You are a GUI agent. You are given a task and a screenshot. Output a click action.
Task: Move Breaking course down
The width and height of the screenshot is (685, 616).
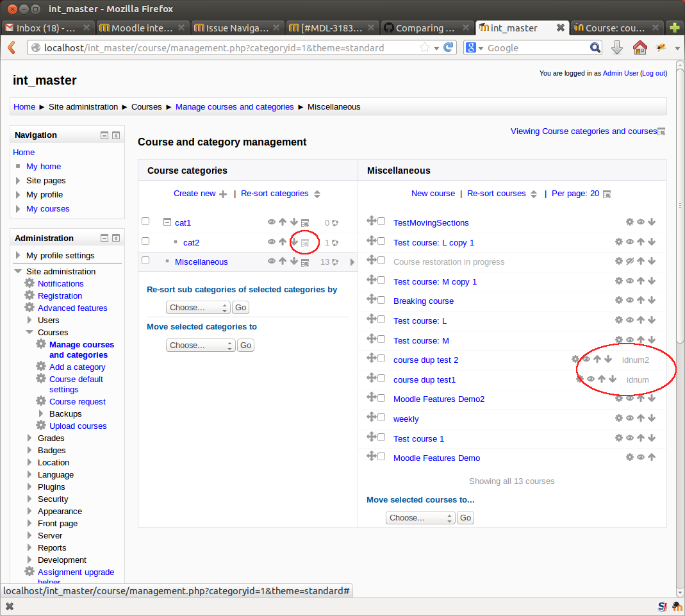(652, 300)
